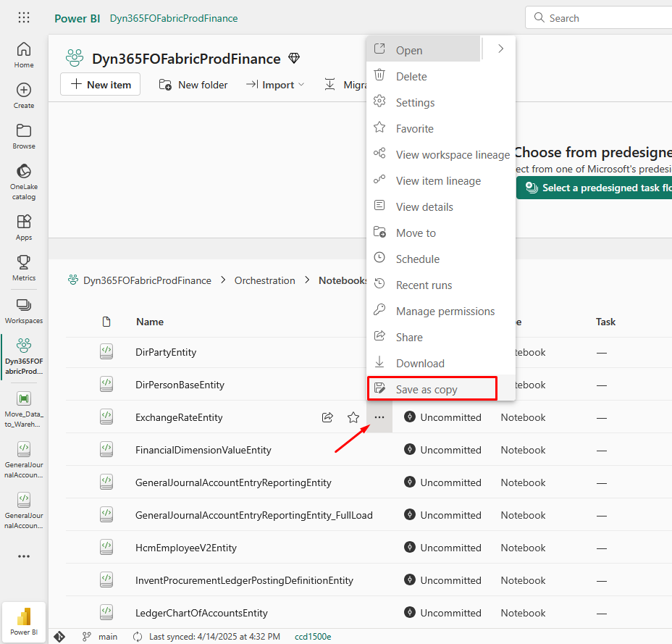Open the FinancialDimensionValueEntity notebook
Screen dimensions: 672x644
(x=203, y=450)
